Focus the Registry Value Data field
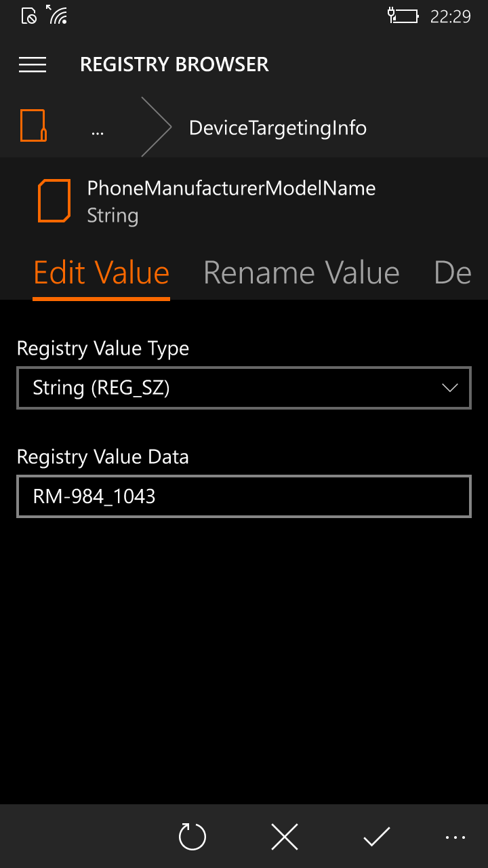Screen dimensions: 488x868 (243, 496)
